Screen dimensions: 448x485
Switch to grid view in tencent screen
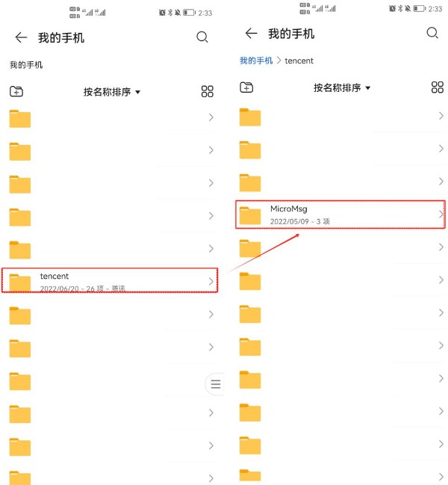(x=438, y=87)
